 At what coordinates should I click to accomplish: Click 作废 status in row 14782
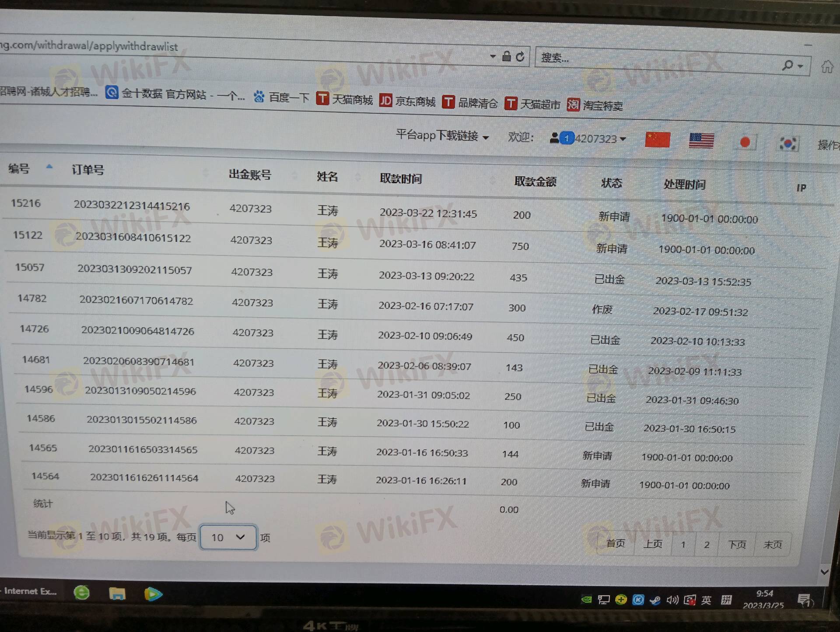coord(602,309)
